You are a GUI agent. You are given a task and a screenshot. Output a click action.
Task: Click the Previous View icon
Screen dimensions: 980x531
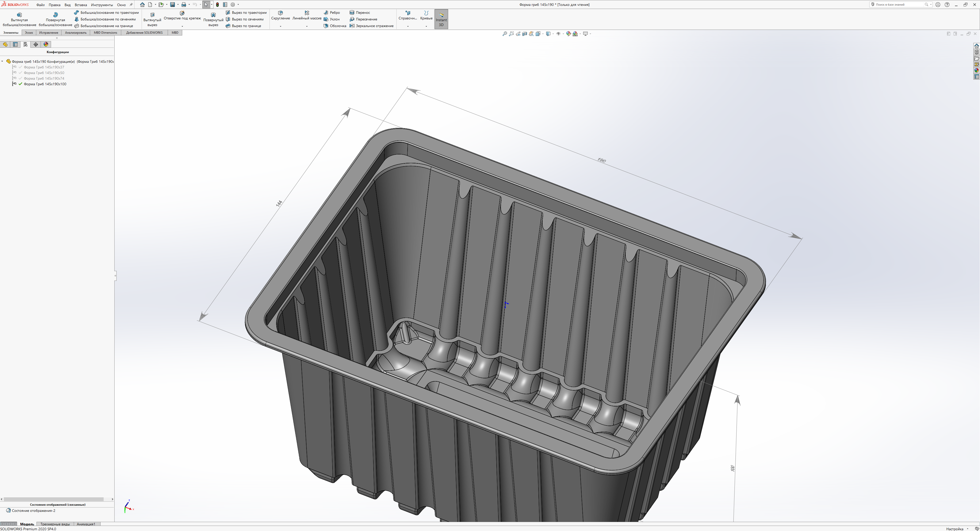coord(518,34)
